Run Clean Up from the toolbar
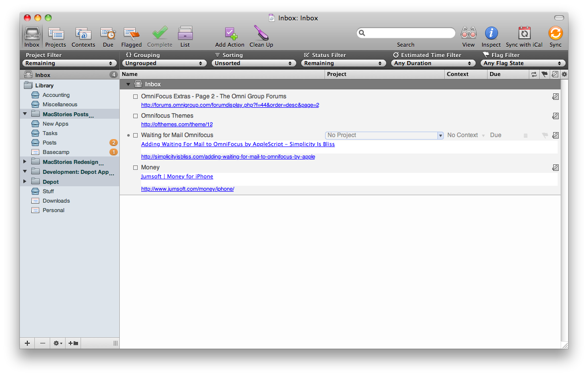The width and height of the screenshot is (588, 376). 261,33
